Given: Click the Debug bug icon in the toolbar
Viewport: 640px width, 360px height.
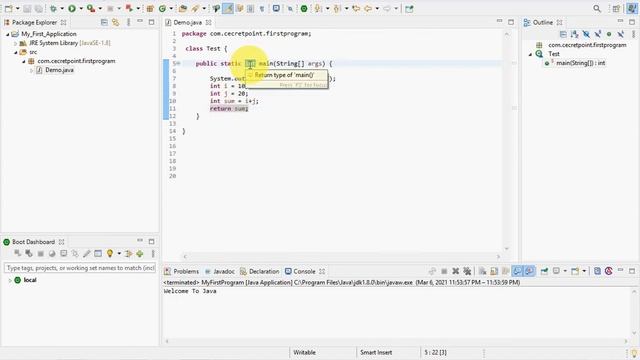Looking at the screenshot, I should click(x=53, y=8).
